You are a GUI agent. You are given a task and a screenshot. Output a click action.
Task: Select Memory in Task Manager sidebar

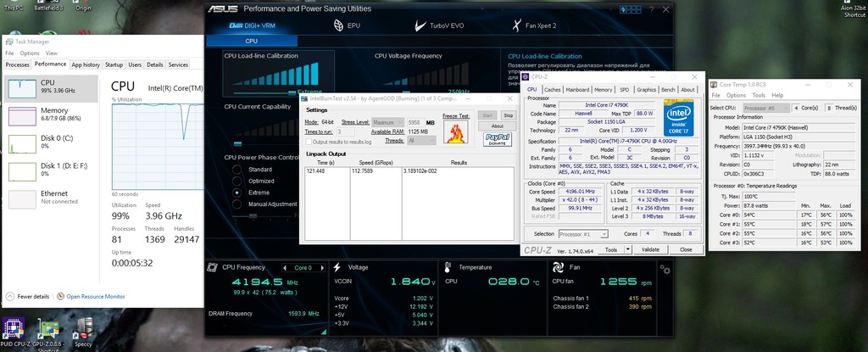click(51, 116)
